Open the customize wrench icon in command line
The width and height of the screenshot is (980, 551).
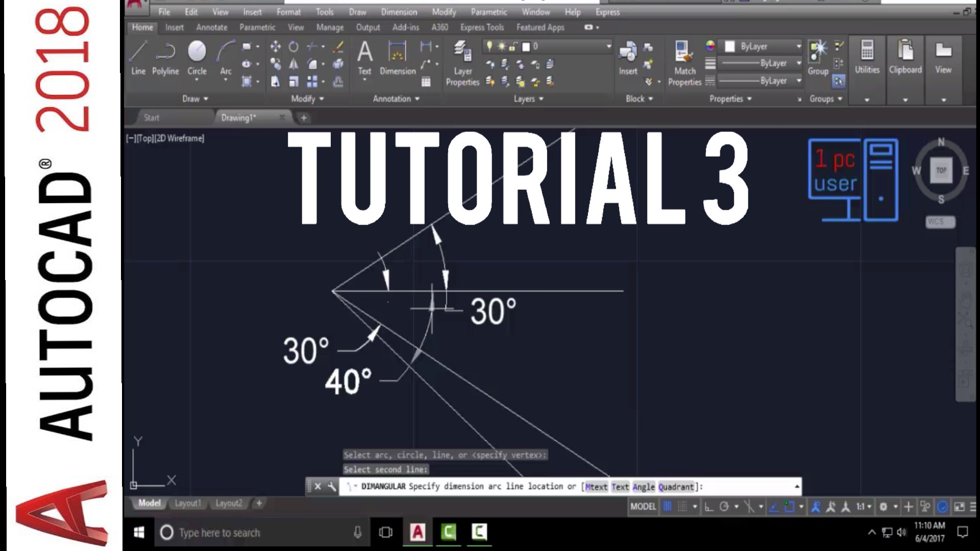tap(332, 487)
